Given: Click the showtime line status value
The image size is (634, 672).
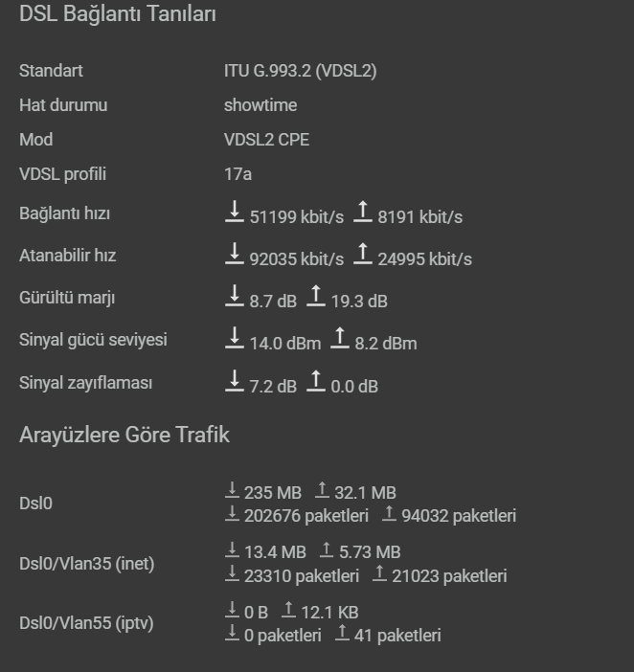Looking at the screenshot, I should tap(260, 105).
